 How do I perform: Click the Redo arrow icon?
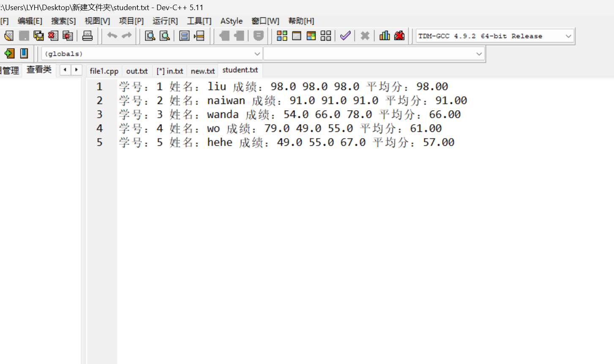[x=126, y=36]
